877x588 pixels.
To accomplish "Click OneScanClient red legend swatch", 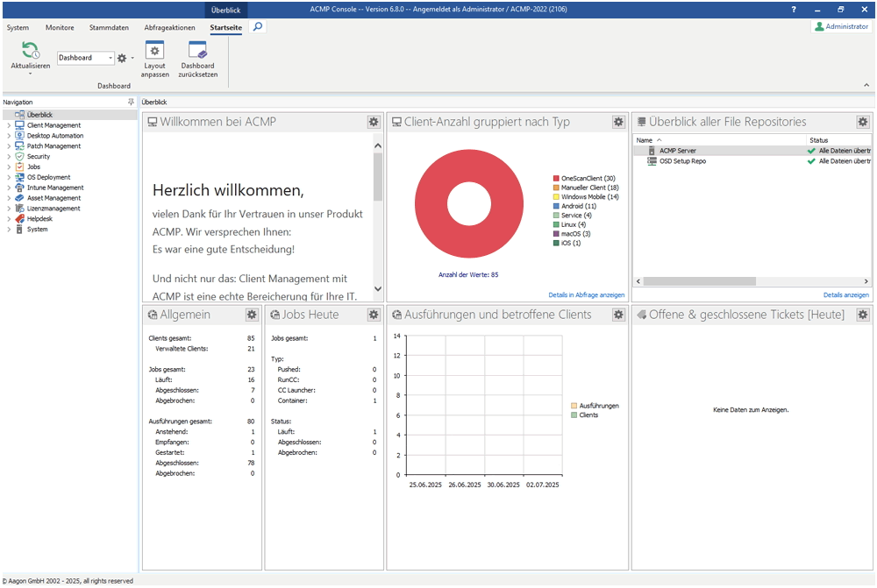I will click(x=556, y=178).
